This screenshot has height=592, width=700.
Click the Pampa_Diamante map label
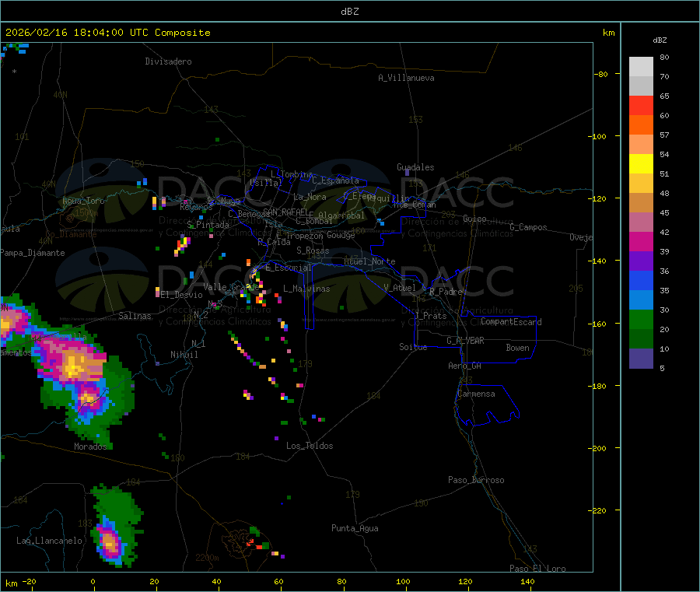click(33, 253)
